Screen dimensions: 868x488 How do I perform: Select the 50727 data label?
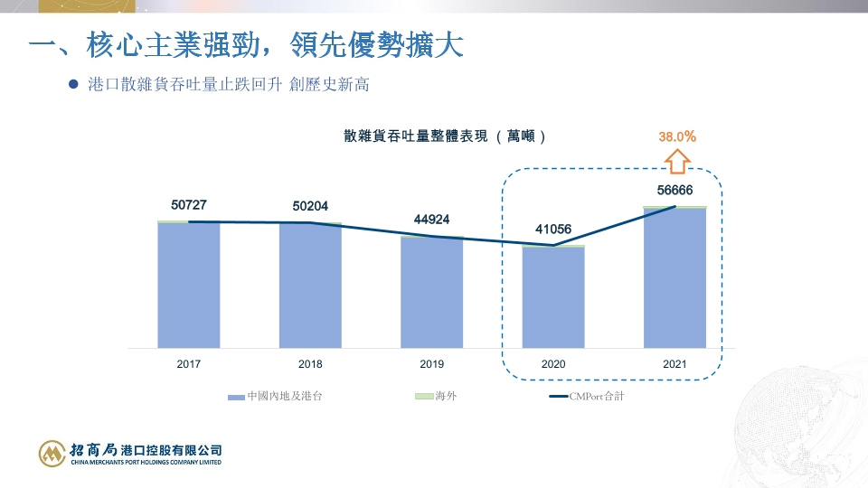click(189, 205)
